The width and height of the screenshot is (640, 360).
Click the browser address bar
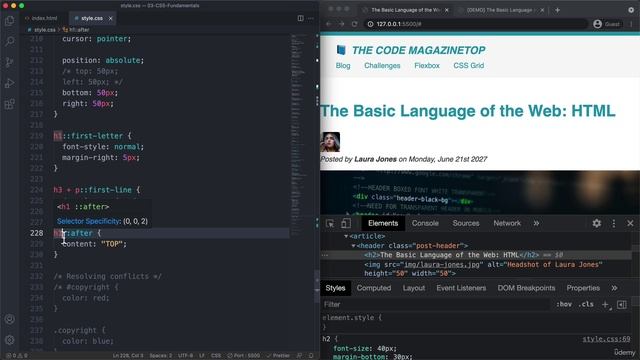click(x=476, y=24)
